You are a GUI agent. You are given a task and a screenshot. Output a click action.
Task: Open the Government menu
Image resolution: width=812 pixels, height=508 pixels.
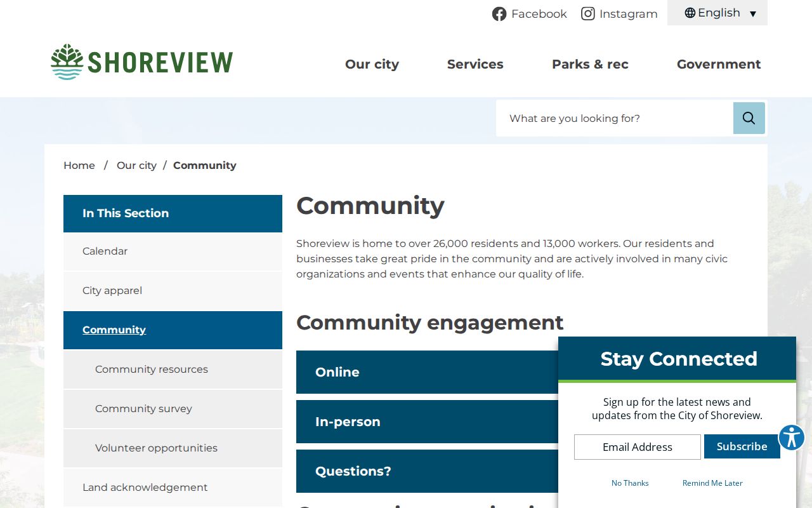719,64
